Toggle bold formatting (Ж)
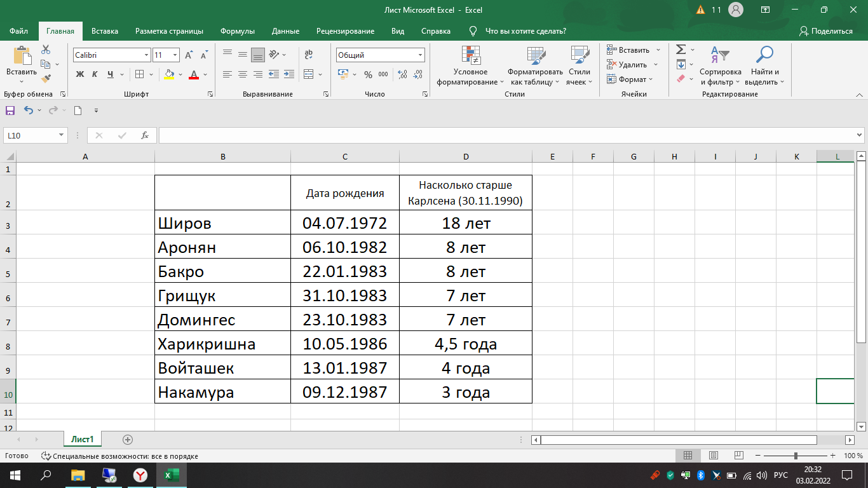The width and height of the screenshot is (868, 488). [x=80, y=74]
